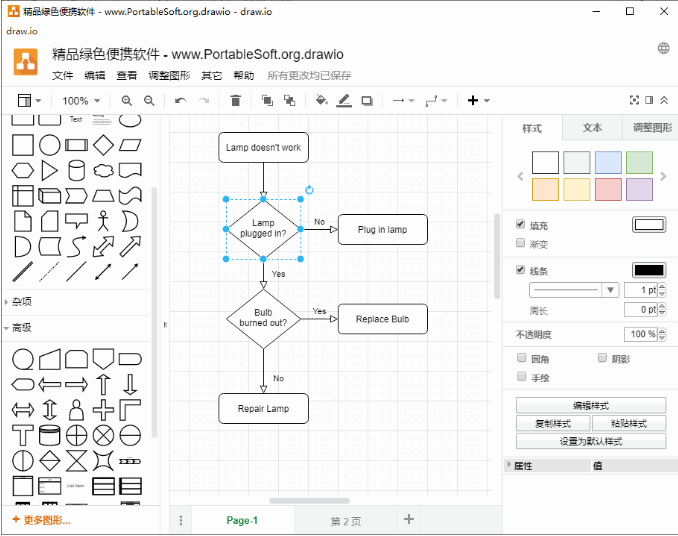Screen dimensions: 678x536
Task: Click the redo arrow icon
Action: point(203,101)
